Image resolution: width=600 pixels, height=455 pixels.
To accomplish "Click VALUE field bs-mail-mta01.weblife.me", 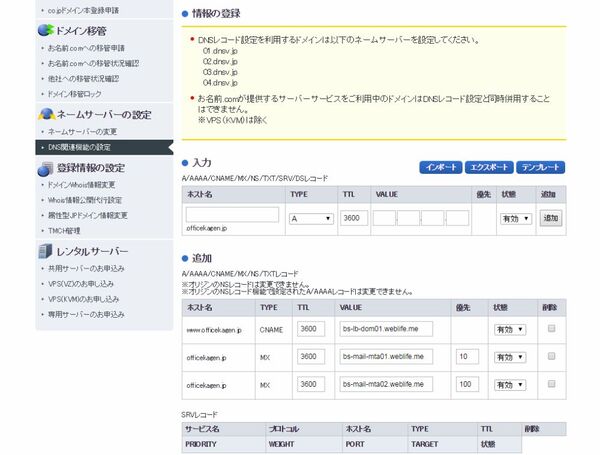I will [386, 357].
